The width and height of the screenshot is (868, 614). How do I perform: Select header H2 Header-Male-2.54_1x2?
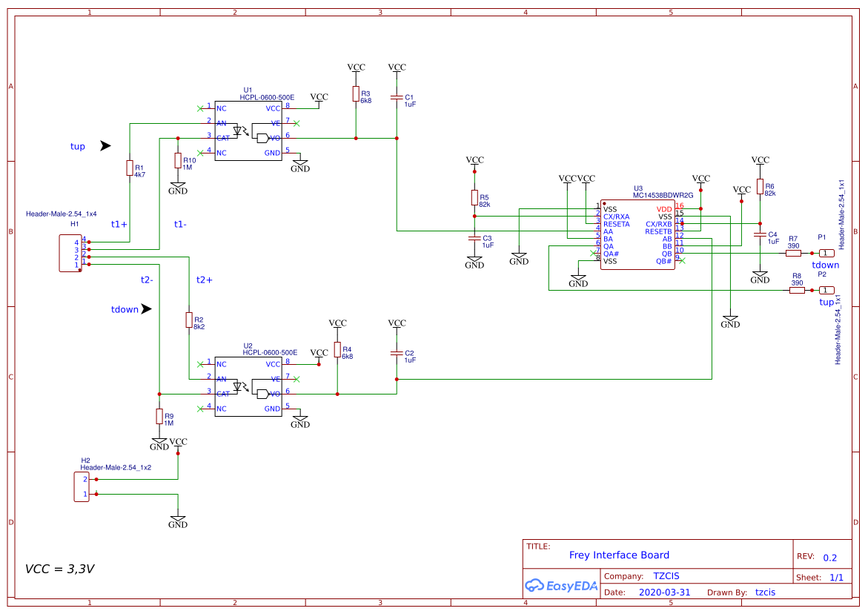click(x=82, y=486)
